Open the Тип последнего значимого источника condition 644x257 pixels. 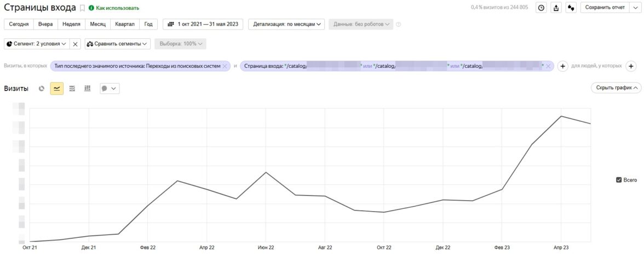[x=137, y=66]
